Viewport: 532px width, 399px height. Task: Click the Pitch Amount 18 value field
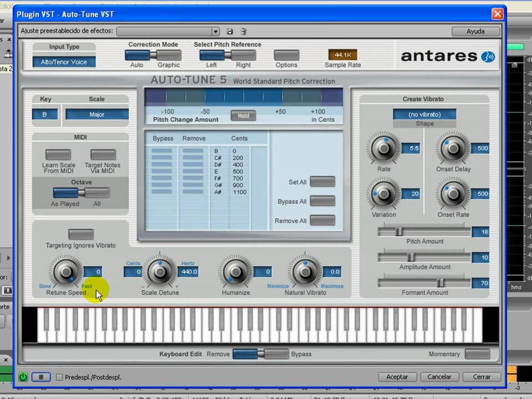480,232
